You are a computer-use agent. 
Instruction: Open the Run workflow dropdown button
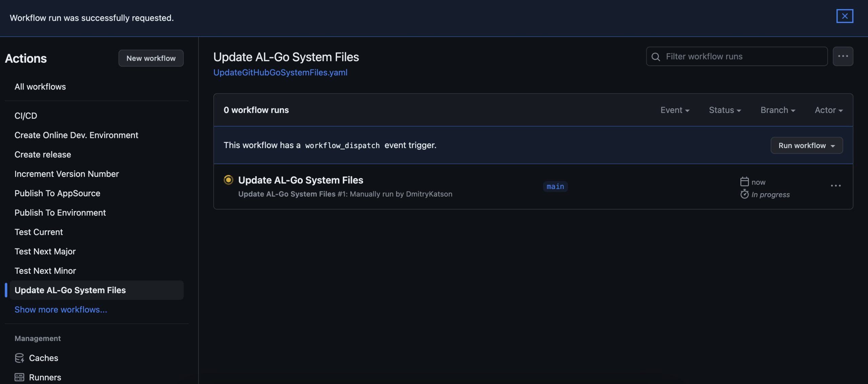806,145
